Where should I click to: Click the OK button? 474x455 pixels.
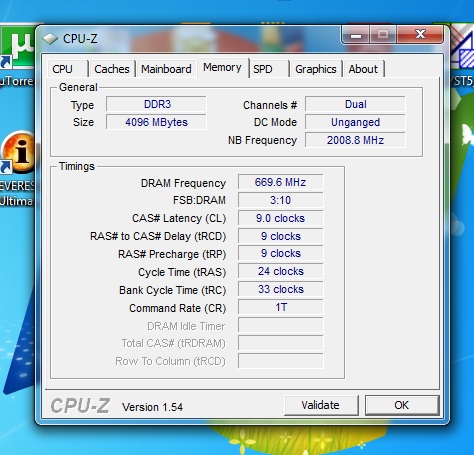[402, 405]
